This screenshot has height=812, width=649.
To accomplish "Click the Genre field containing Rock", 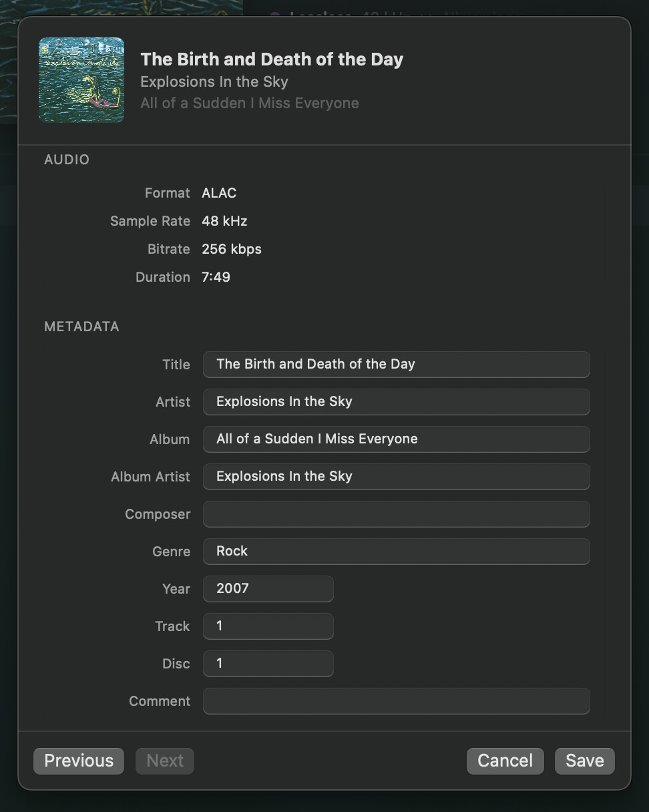I will 397,552.
